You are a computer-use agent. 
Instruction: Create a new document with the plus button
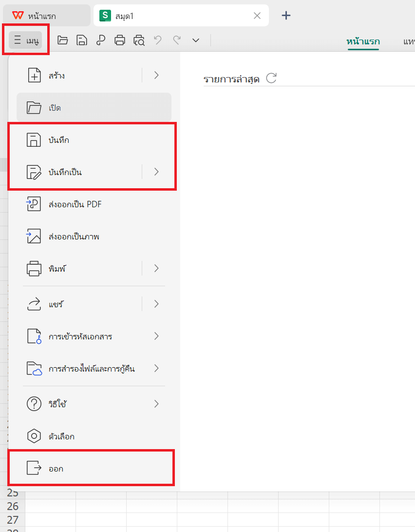point(286,15)
